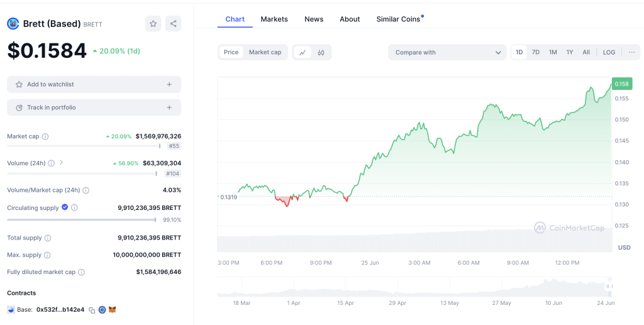The width and height of the screenshot is (644, 325).
Task: Select the Market cap chart toggle
Action: click(x=265, y=52)
